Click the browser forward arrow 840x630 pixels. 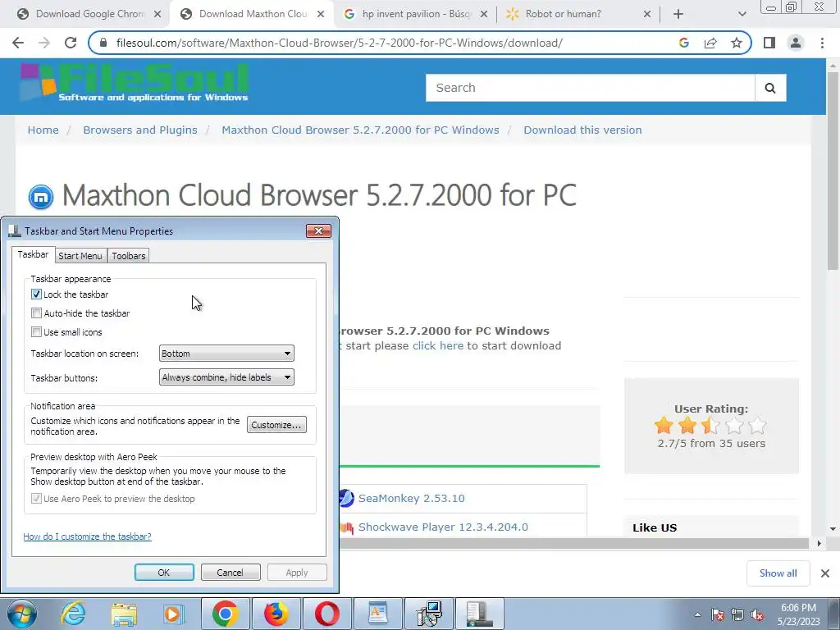point(44,43)
